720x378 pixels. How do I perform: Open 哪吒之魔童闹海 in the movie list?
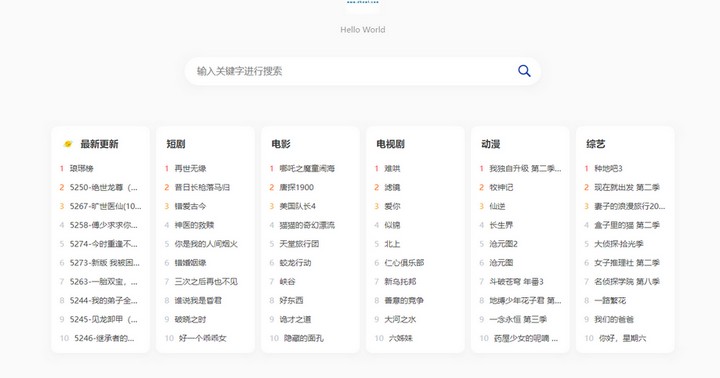[x=307, y=169]
